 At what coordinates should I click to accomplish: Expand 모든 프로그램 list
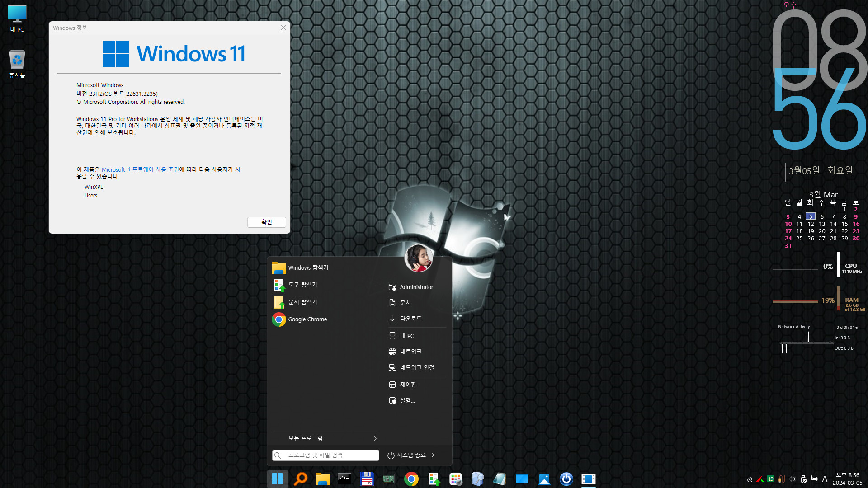point(325,438)
